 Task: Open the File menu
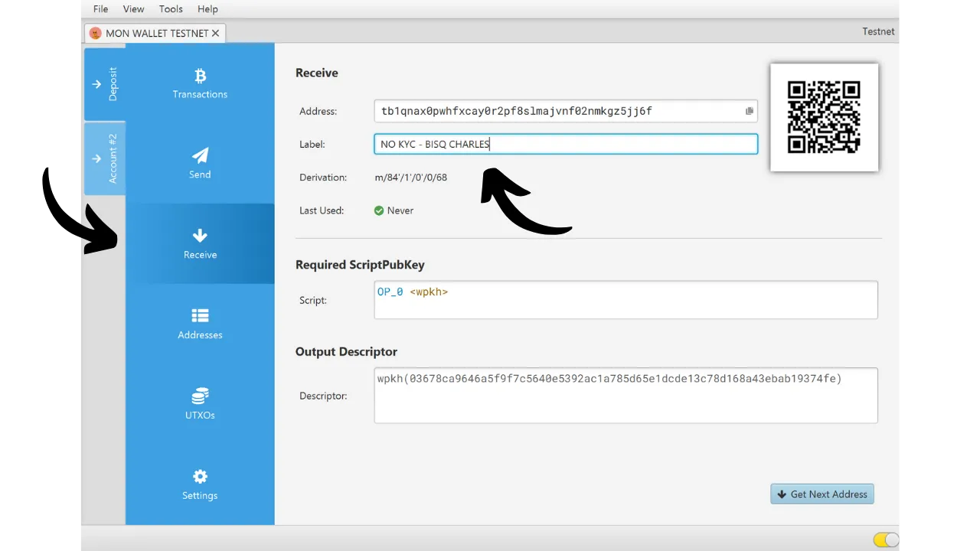coord(100,9)
